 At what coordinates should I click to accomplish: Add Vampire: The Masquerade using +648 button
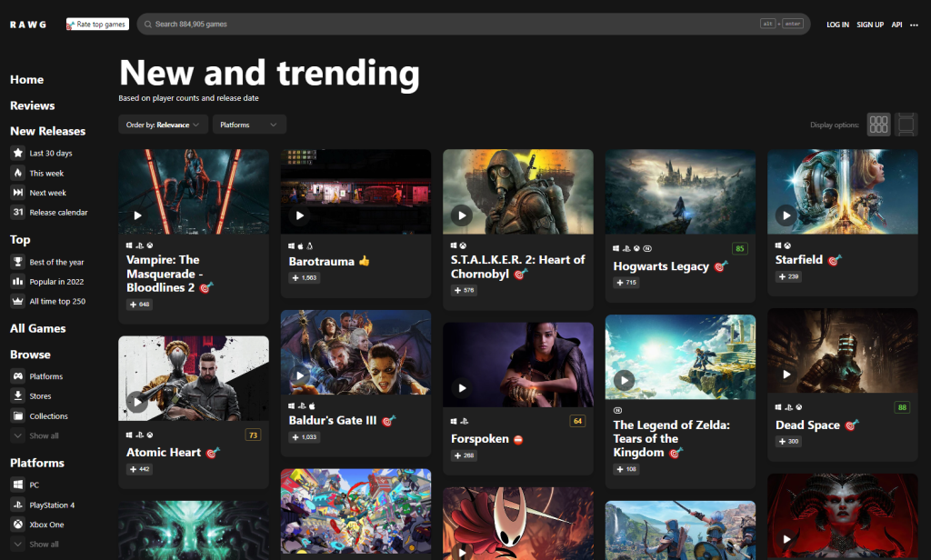pos(139,304)
